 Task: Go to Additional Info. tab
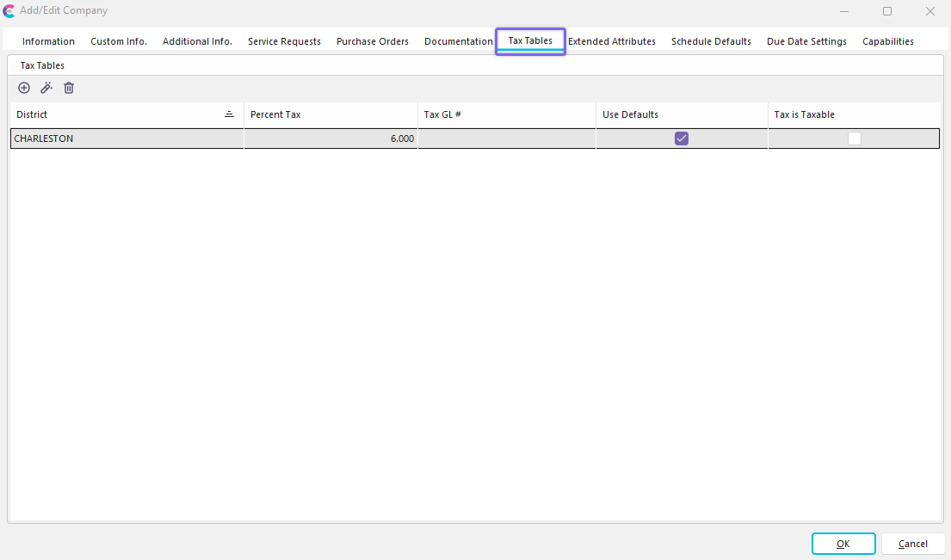(197, 41)
